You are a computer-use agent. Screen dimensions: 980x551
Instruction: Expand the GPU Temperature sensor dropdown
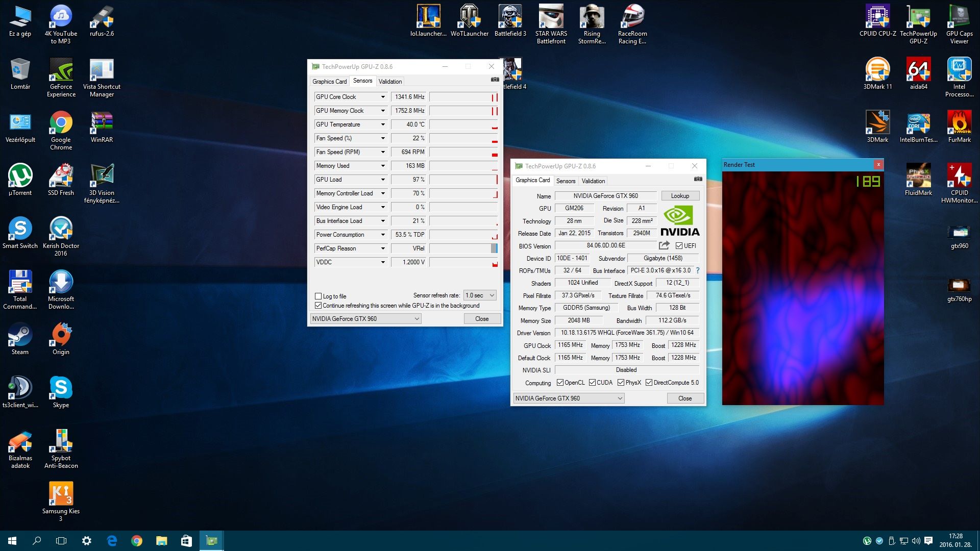pos(382,124)
